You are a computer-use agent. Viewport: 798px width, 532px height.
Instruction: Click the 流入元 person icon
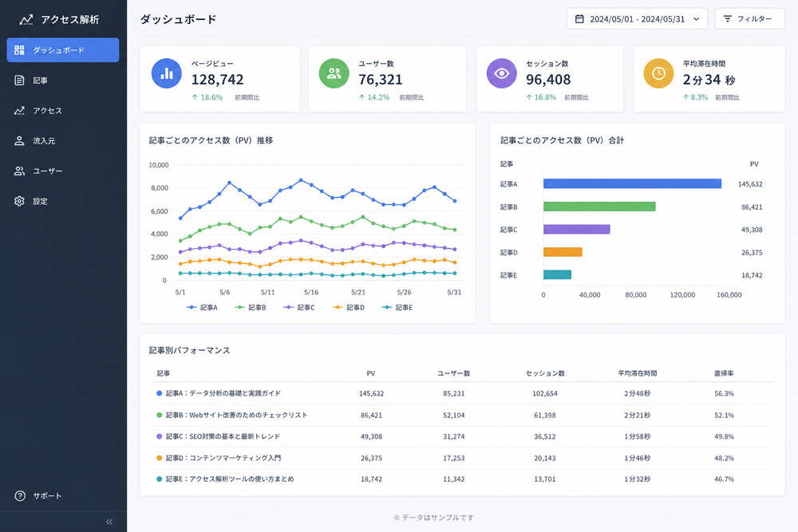coord(19,141)
